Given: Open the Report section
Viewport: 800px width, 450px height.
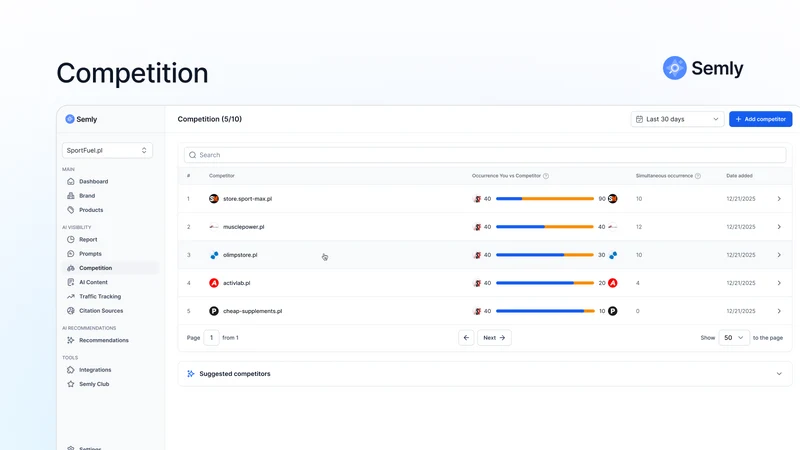Looking at the screenshot, I should [88, 239].
